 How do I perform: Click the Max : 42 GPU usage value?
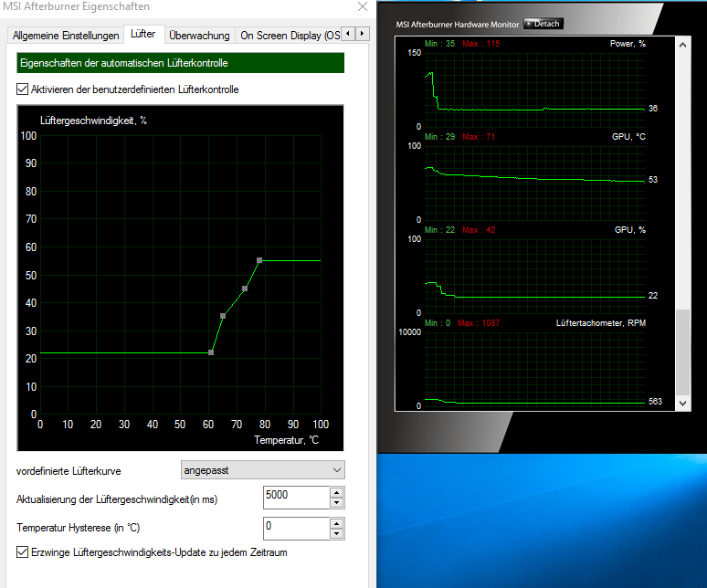(x=479, y=230)
